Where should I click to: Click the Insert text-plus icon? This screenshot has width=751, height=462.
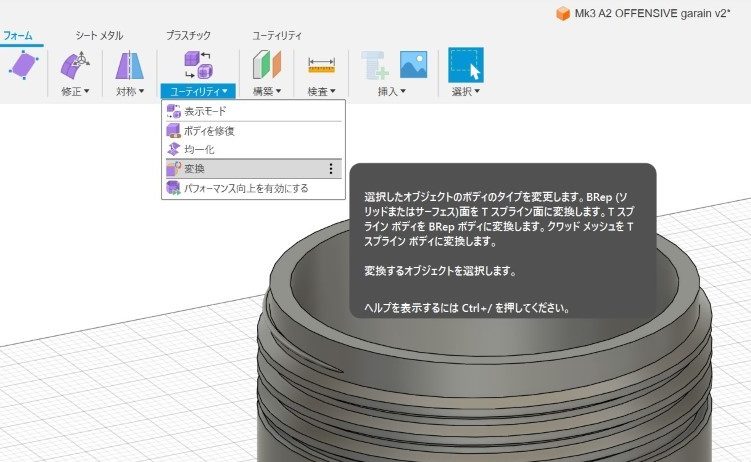point(377,66)
